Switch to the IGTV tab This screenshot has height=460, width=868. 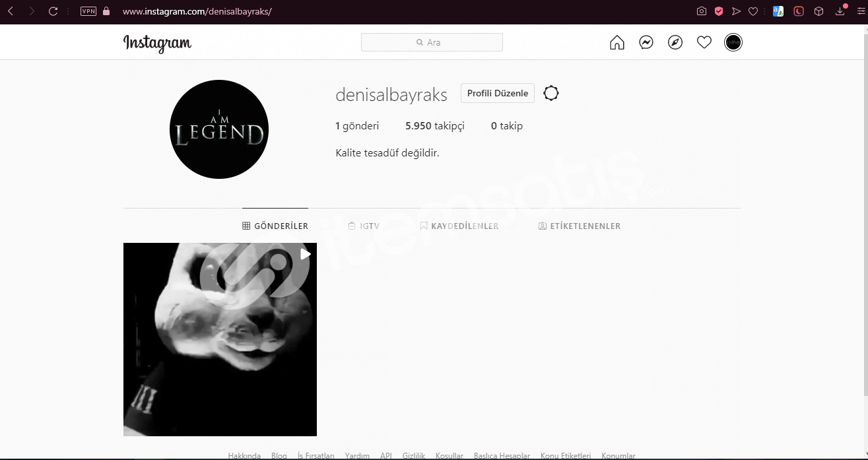[x=364, y=226]
